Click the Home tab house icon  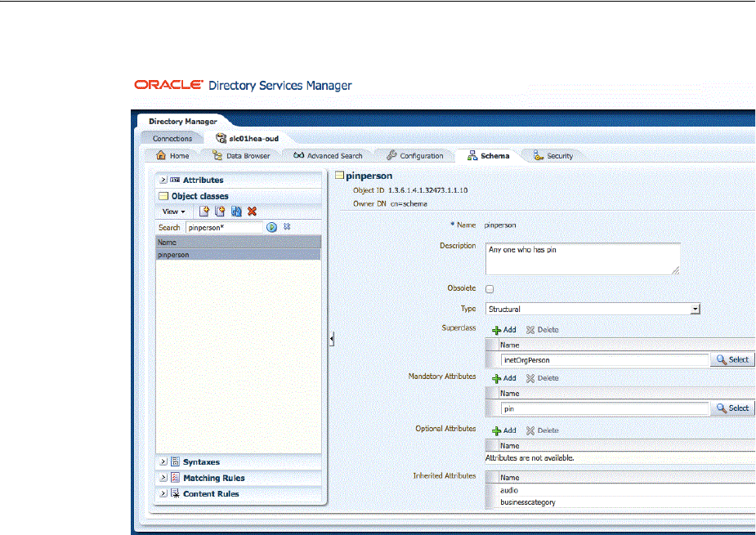(161, 155)
